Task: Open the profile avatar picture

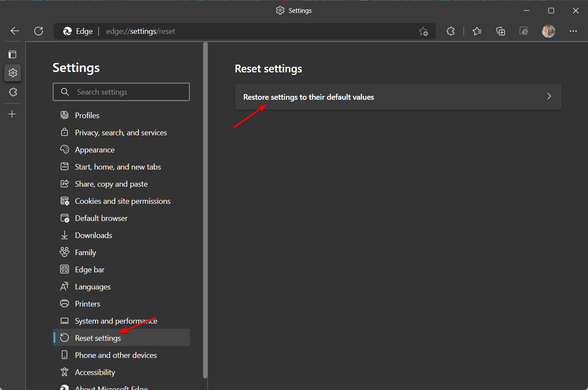Action: pos(548,31)
